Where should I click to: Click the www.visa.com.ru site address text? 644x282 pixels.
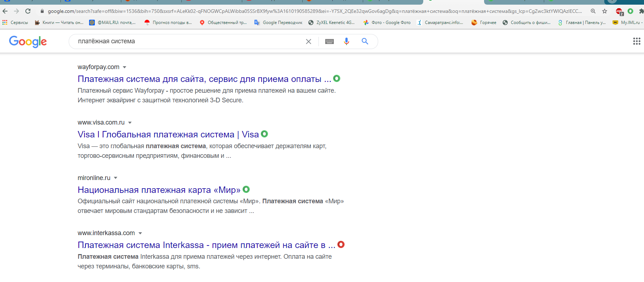[x=101, y=122]
